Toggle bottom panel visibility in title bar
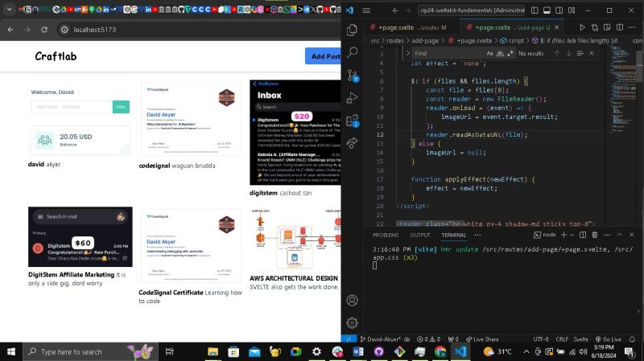The image size is (644, 361). coord(547,10)
